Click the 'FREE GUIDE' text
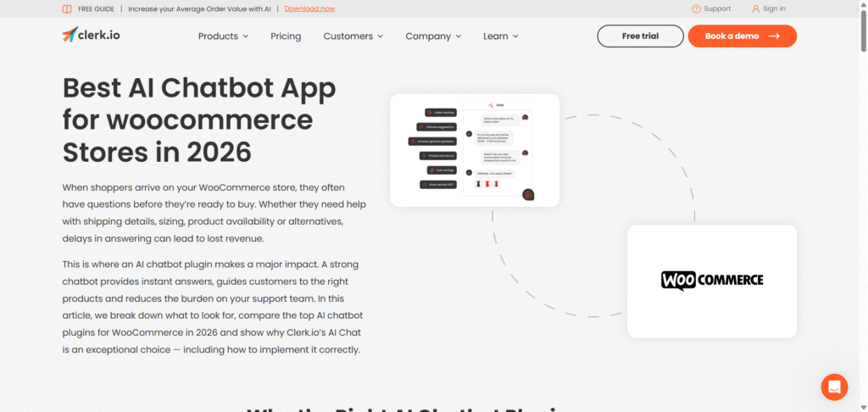 [x=97, y=8]
